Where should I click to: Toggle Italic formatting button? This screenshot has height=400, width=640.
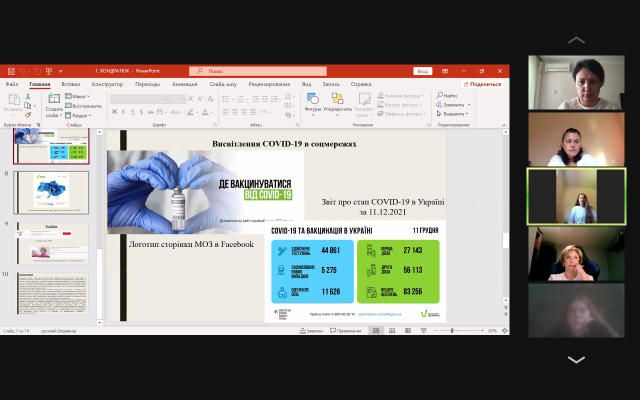click(x=123, y=112)
